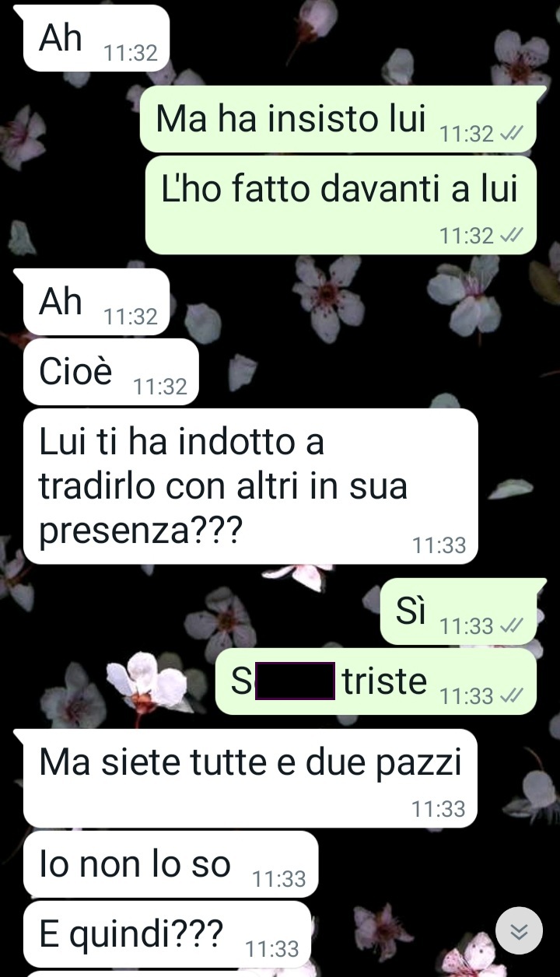Tap the 'Cioè' message bubble
The width and height of the screenshot is (560, 977).
coord(111,372)
